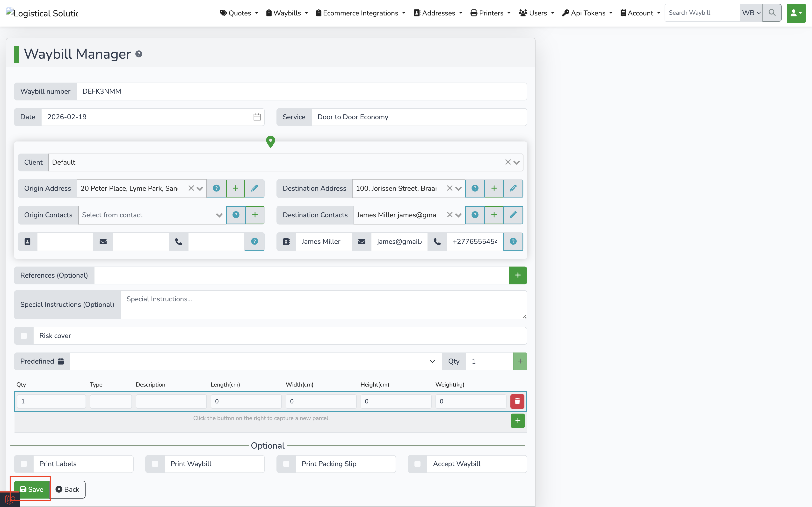
Task: Click the Save button
Action: 32,489
